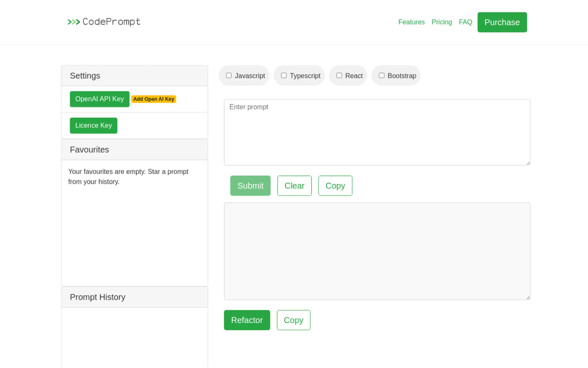The height and width of the screenshot is (368, 588).
Task: Go to Pricing page link
Action: pos(441,22)
